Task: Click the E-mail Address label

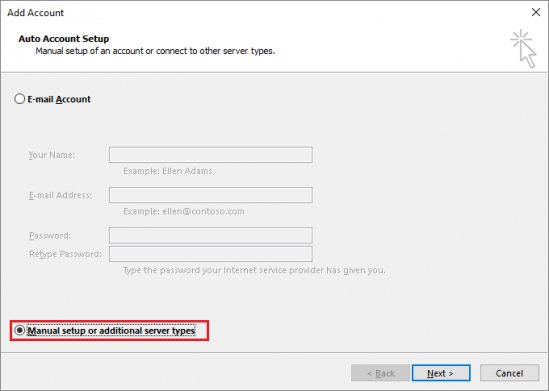Action: pyautogui.click(x=60, y=195)
